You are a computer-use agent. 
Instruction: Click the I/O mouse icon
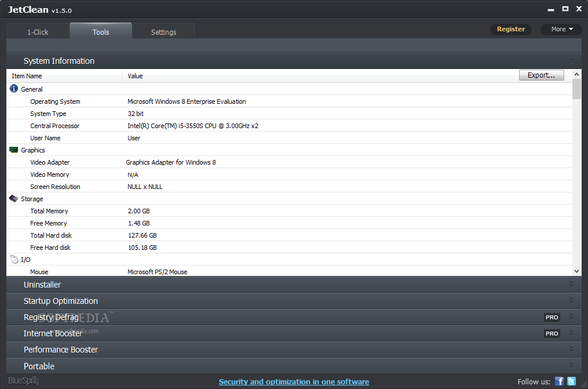pyautogui.click(x=14, y=259)
